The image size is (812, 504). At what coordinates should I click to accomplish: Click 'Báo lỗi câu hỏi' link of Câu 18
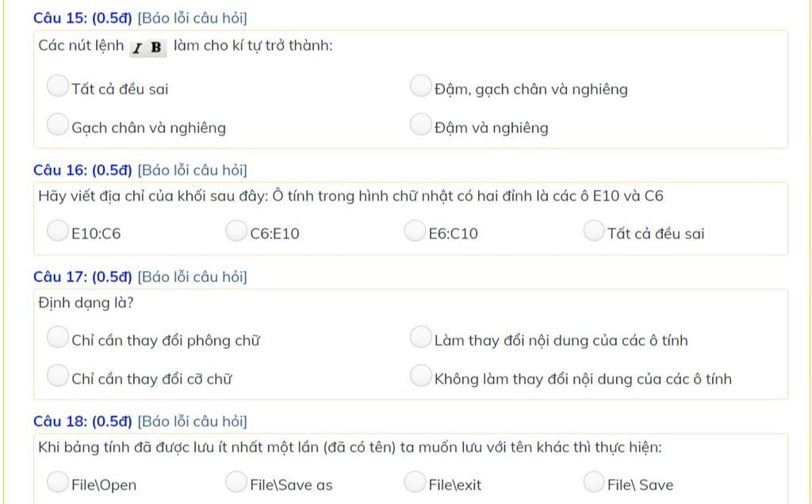pyautogui.click(x=192, y=422)
